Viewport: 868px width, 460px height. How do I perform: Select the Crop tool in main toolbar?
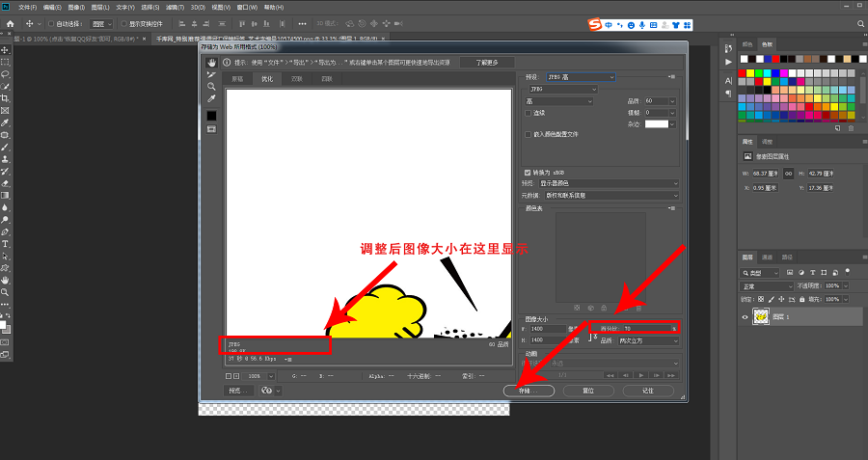tap(6, 98)
